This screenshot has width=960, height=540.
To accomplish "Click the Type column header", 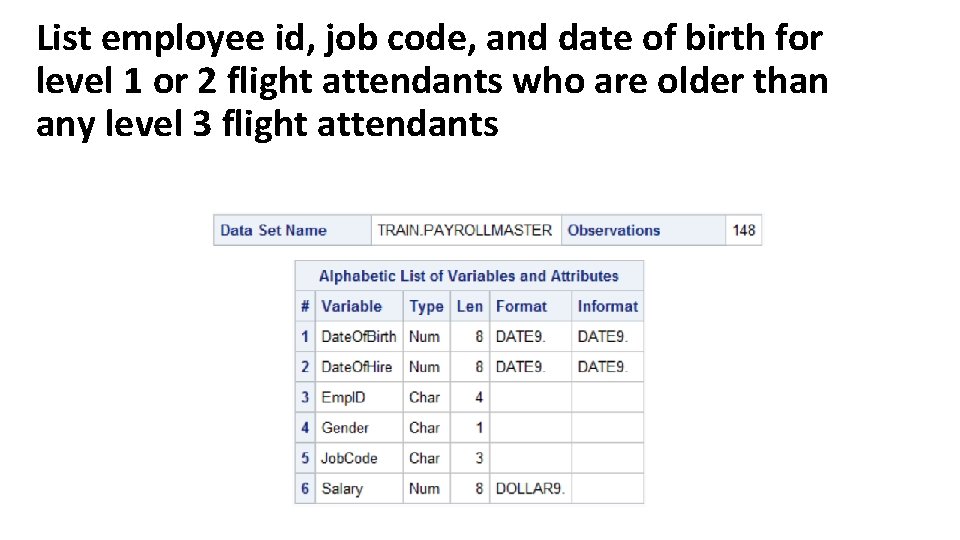I will (427, 306).
